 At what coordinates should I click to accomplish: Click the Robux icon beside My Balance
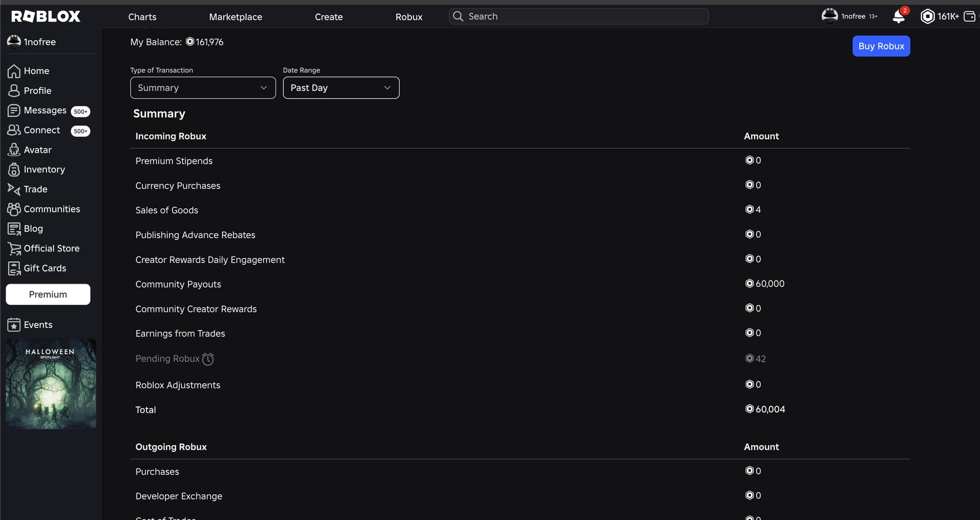coord(190,42)
